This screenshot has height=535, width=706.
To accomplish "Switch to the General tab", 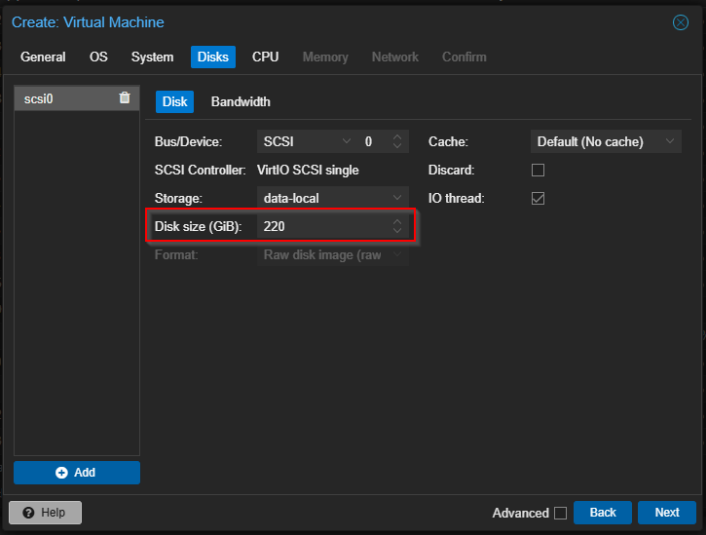I will (43, 57).
